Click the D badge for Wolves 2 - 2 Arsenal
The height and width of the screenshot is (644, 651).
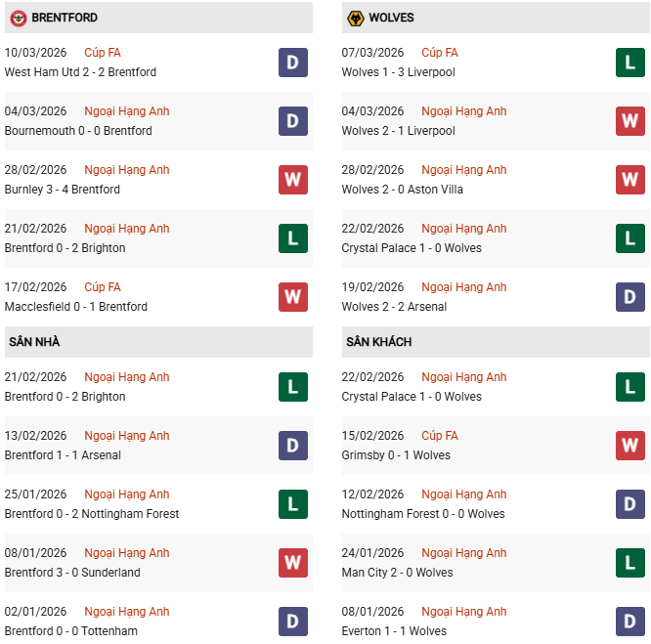pyautogui.click(x=629, y=297)
